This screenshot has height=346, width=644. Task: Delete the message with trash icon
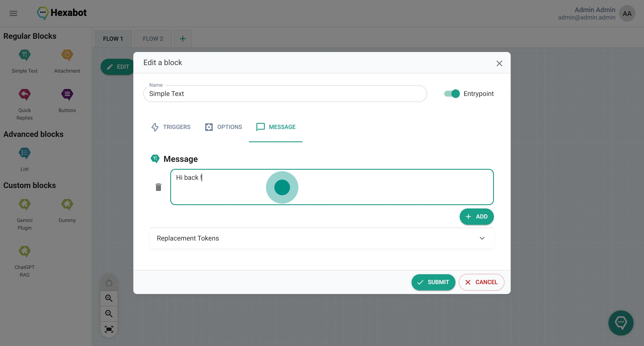coord(158,187)
